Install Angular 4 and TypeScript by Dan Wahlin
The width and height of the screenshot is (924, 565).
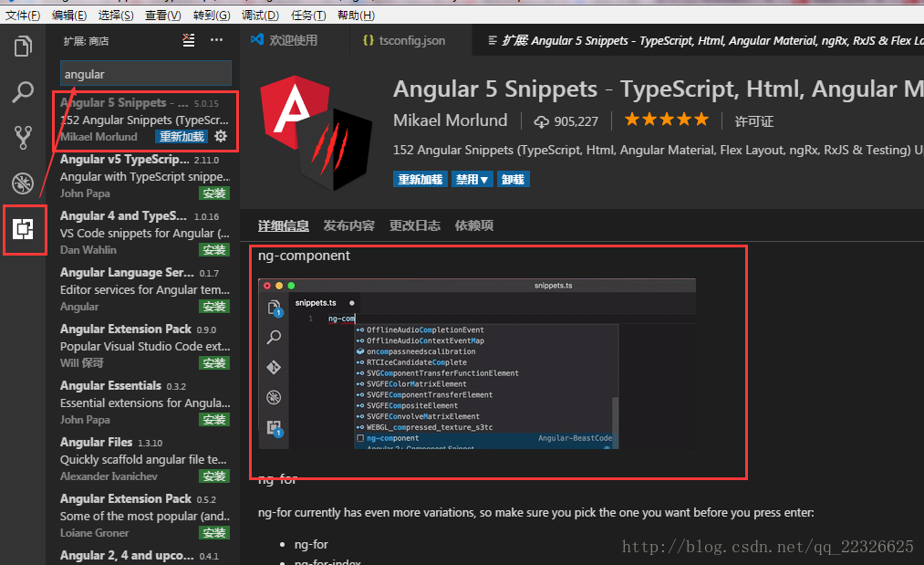pyautogui.click(x=214, y=250)
